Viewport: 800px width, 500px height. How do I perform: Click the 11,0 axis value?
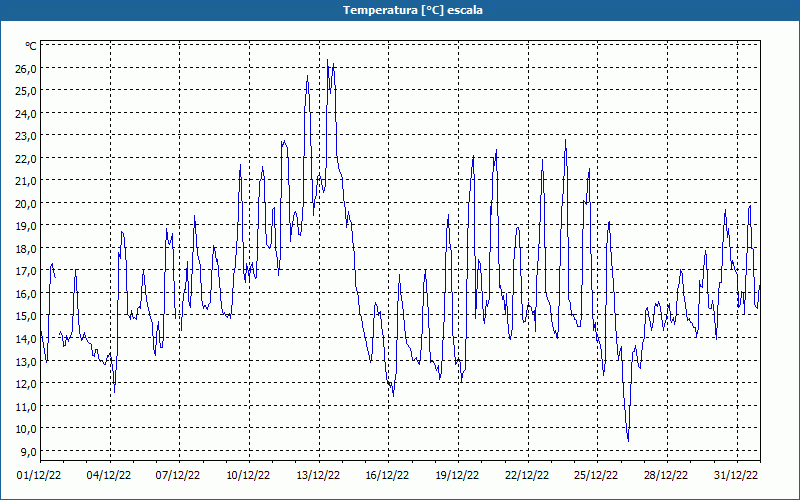click(26, 406)
